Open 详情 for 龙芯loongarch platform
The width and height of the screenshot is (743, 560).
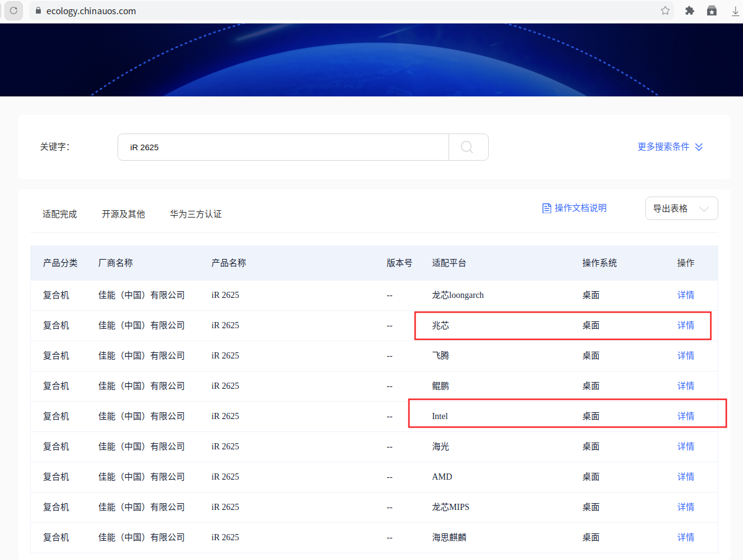click(x=685, y=295)
